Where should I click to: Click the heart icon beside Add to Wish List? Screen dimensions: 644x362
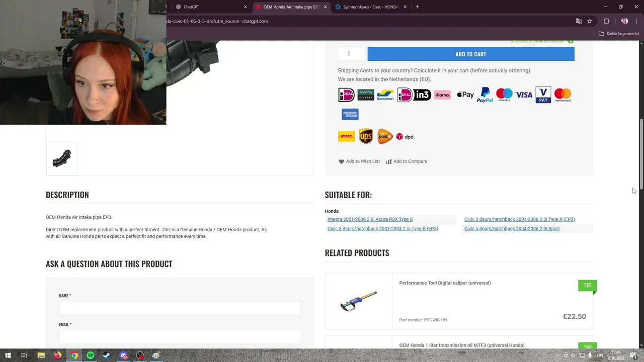point(341,161)
